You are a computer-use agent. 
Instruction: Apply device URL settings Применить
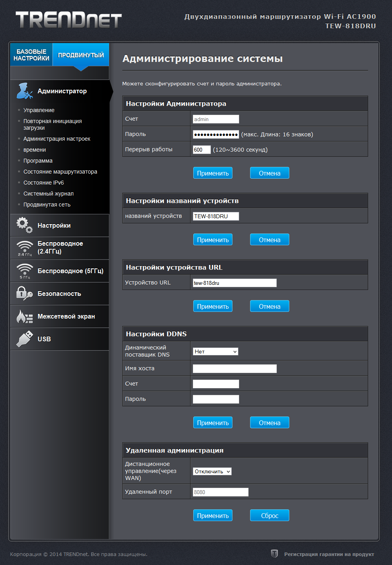(x=213, y=306)
